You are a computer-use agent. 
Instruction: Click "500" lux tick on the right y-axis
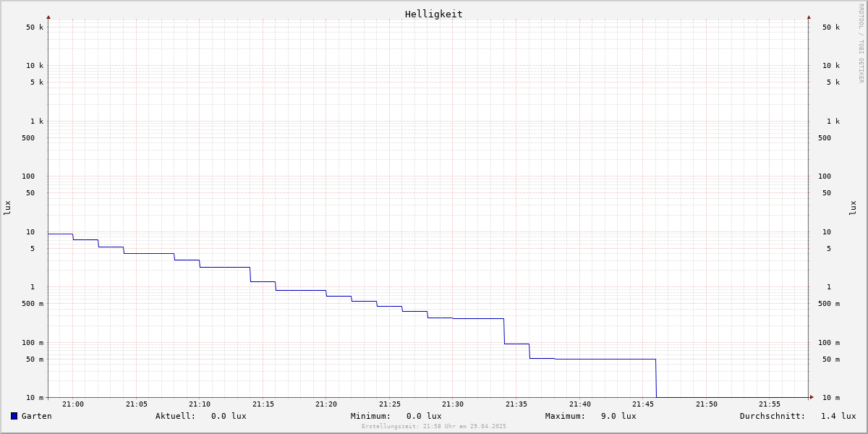point(825,138)
